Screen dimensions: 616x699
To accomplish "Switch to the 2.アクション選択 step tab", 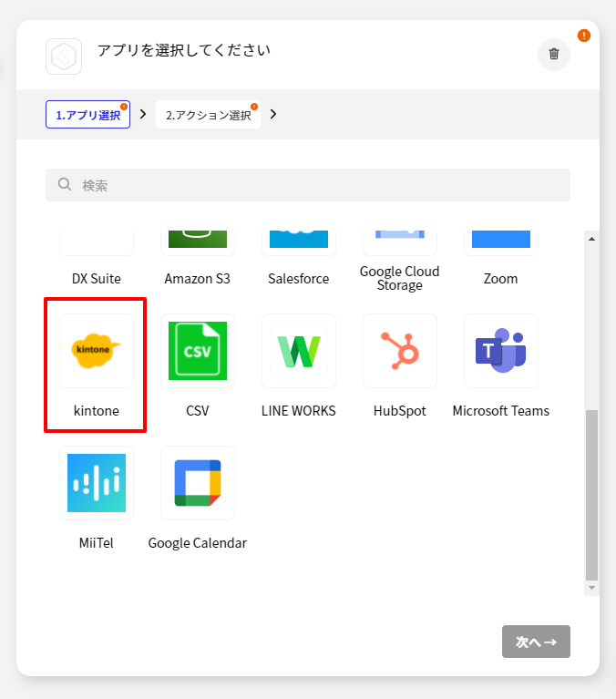I will pos(208,115).
